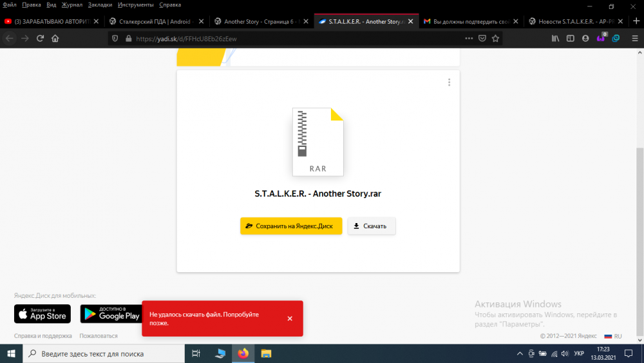Open the Вид menu
This screenshot has width=644, height=363.
coord(52,5)
